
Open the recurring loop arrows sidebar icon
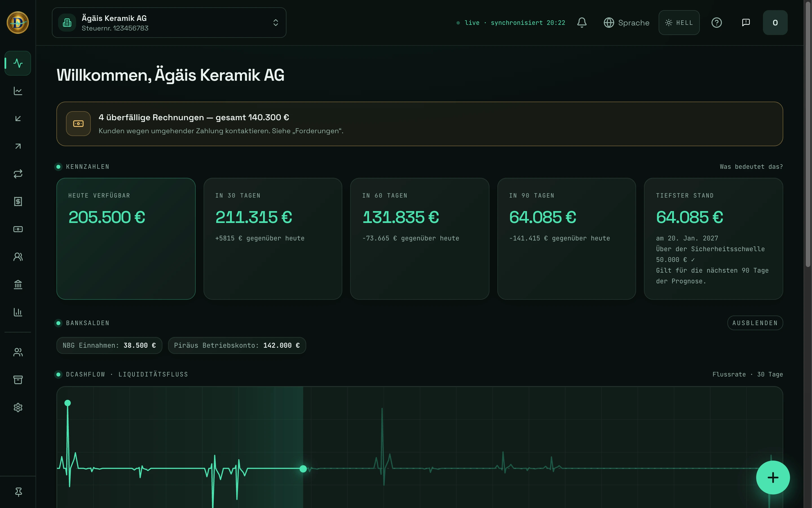click(x=18, y=174)
